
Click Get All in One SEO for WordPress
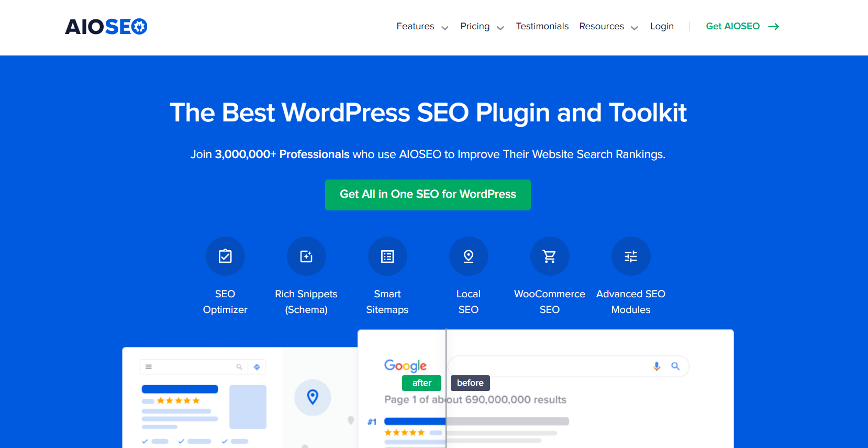click(x=428, y=195)
